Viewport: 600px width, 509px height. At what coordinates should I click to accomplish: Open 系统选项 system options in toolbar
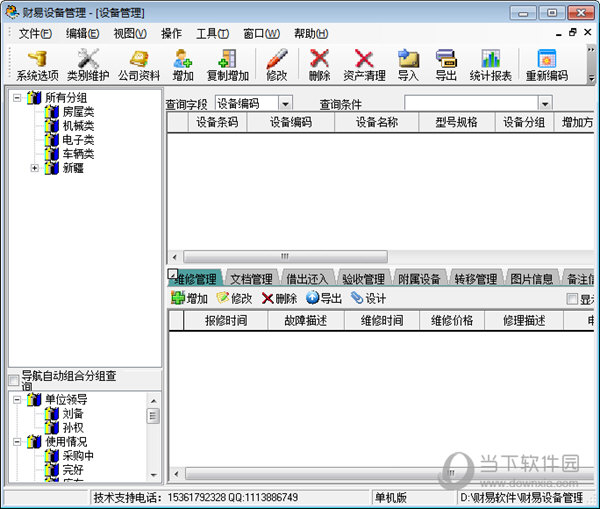[x=37, y=65]
